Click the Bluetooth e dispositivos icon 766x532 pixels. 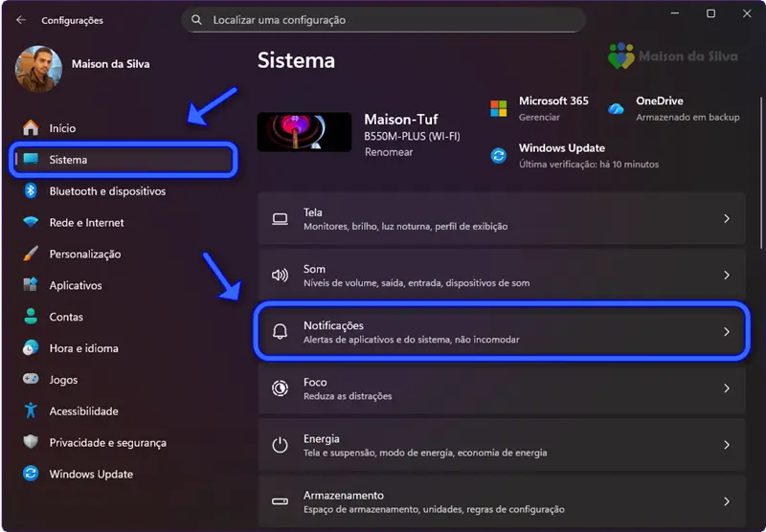(31, 191)
